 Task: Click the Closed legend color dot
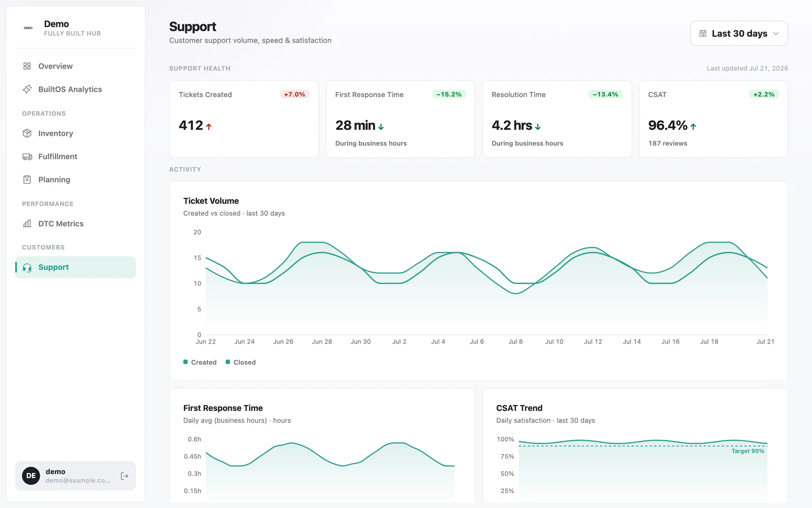[227, 362]
